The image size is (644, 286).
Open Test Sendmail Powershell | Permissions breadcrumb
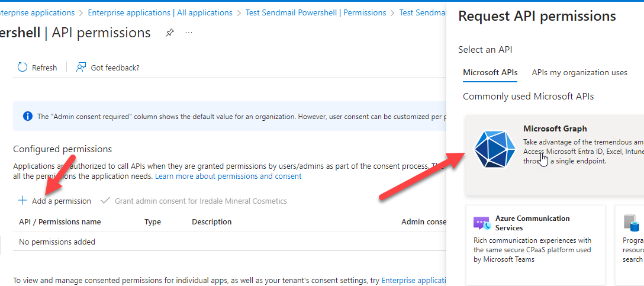[x=316, y=13]
